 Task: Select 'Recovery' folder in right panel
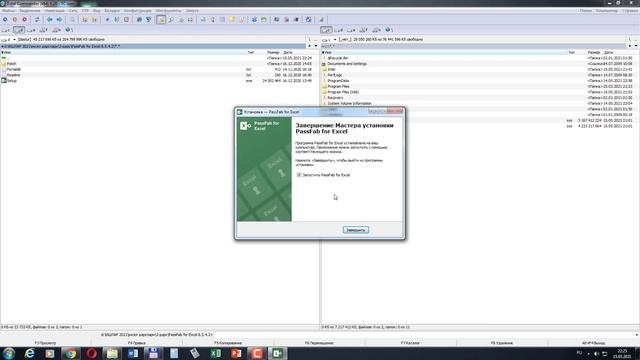click(x=335, y=98)
